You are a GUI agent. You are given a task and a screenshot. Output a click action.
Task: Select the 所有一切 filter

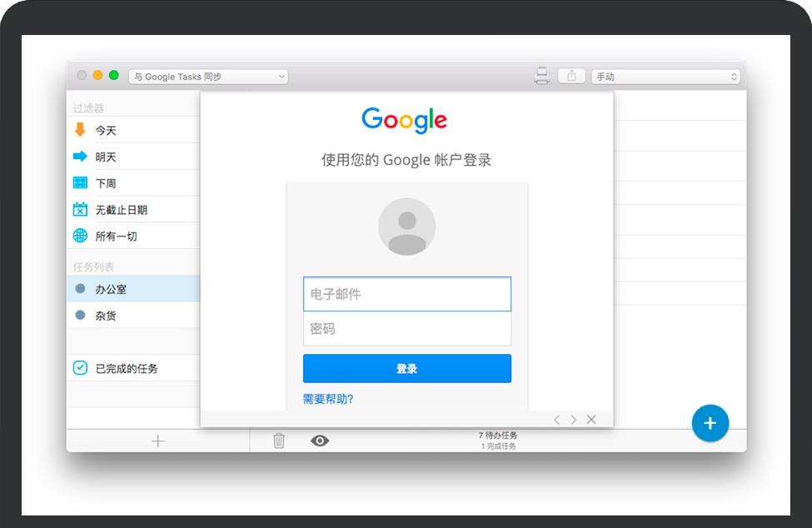click(133, 236)
